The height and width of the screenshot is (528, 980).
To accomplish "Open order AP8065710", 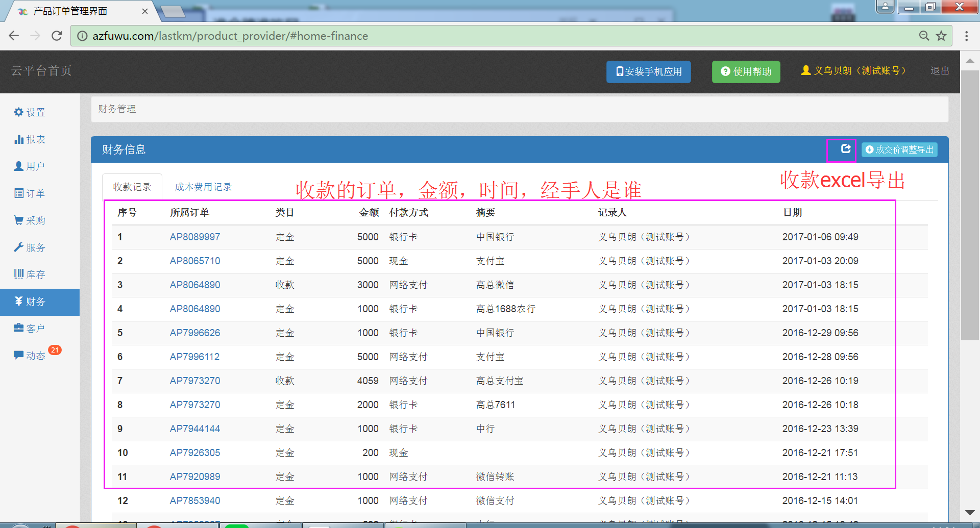I will pos(195,261).
